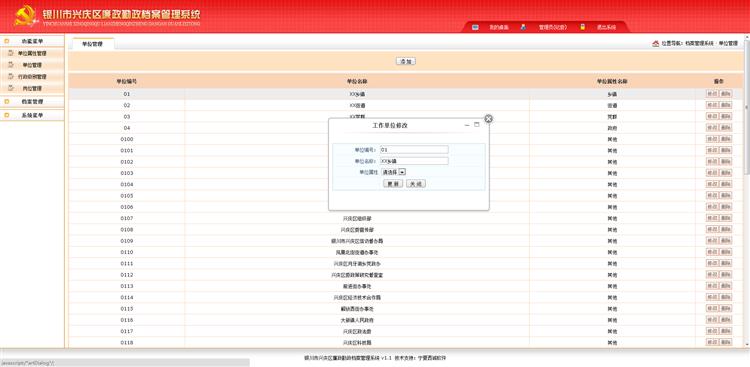Click the document icon beside sidebar 单位管理
Screen dimensions: 750x367
11,65
